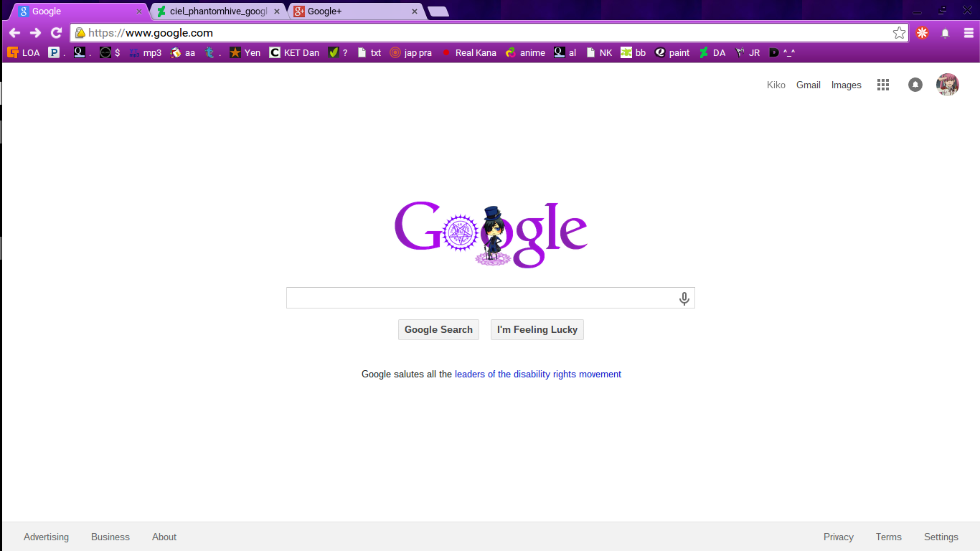
Task: Go back with the browser back arrow
Action: [14, 33]
